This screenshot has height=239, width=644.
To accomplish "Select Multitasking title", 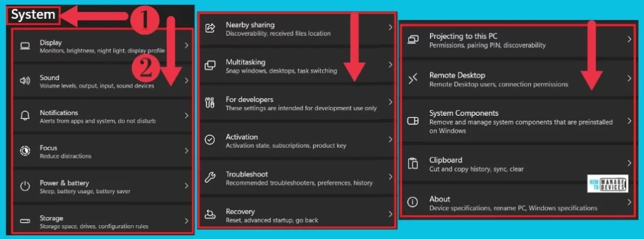I will pos(245,62).
